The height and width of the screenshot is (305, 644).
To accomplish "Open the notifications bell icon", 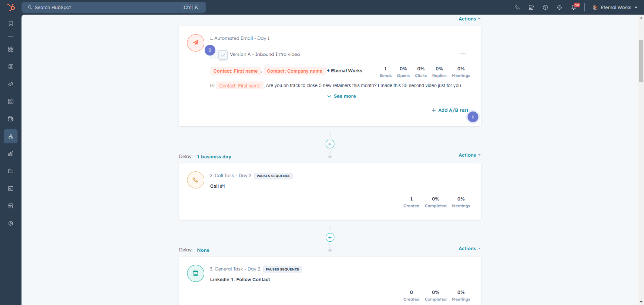I will pos(574,7).
